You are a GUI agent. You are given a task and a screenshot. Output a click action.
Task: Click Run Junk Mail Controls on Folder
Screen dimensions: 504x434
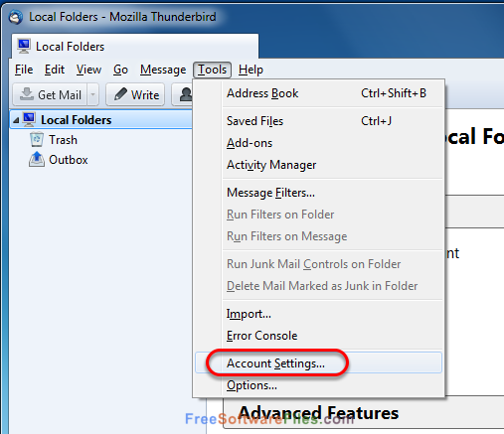pyautogui.click(x=319, y=264)
